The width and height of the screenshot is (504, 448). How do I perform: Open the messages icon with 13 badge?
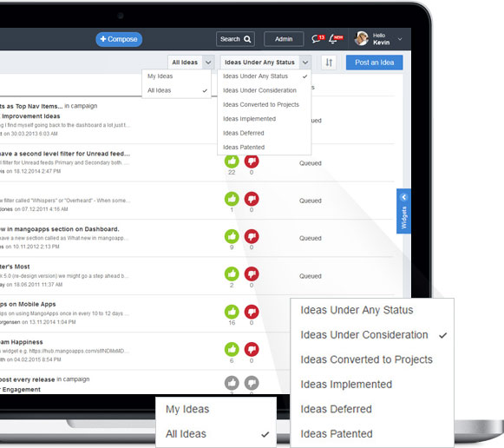coord(317,39)
